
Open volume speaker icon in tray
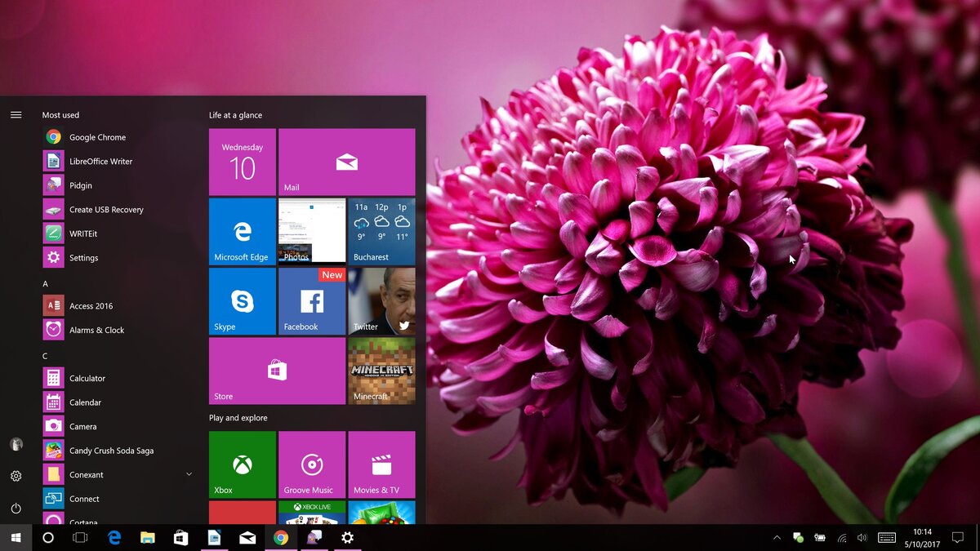tap(862, 537)
